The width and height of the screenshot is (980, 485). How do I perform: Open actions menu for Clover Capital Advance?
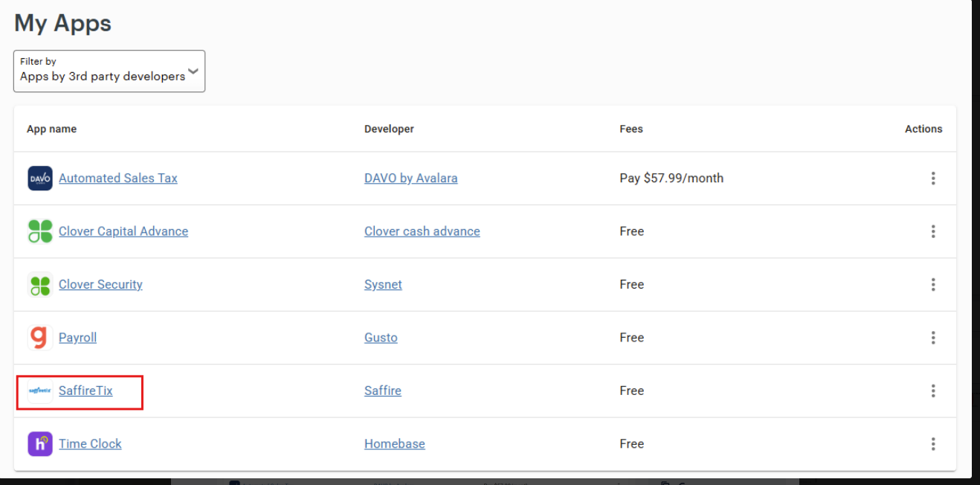(933, 231)
